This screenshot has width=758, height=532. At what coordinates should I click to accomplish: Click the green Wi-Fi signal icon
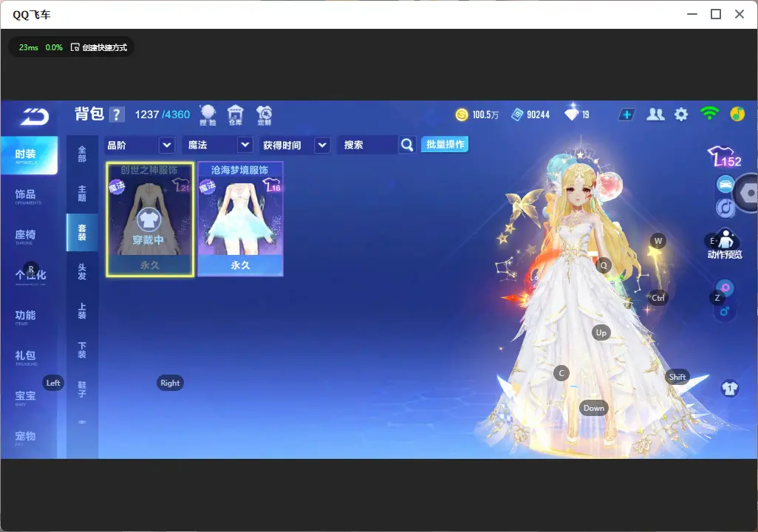tap(709, 114)
